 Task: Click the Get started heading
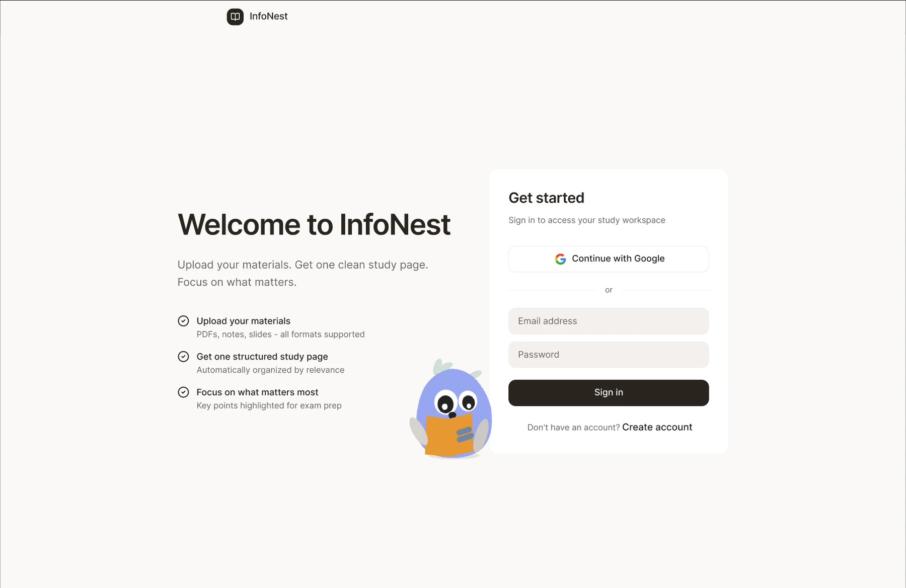tap(546, 198)
